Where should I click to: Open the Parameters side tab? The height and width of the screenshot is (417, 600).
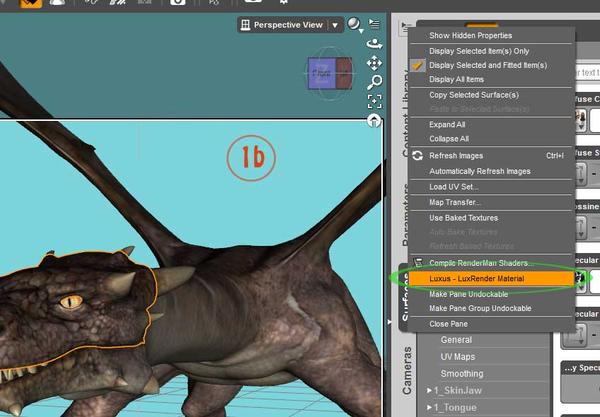(x=406, y=214)
